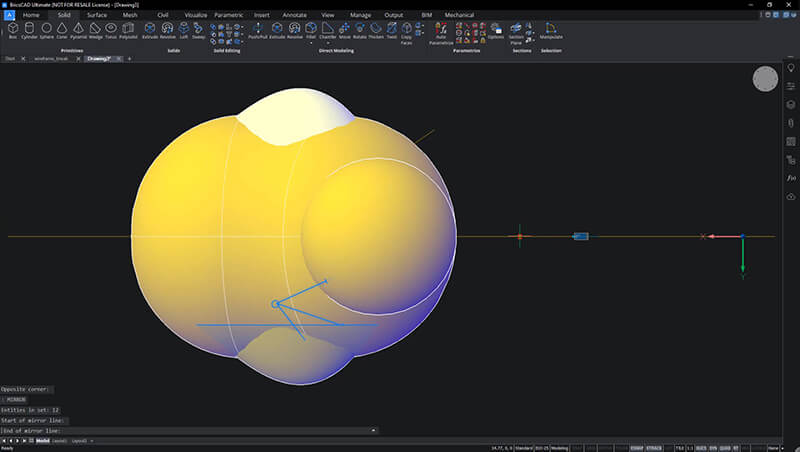Screen dimensions: 800x452
Task: Close the Start document tab
Action: [x=23, y=59]
